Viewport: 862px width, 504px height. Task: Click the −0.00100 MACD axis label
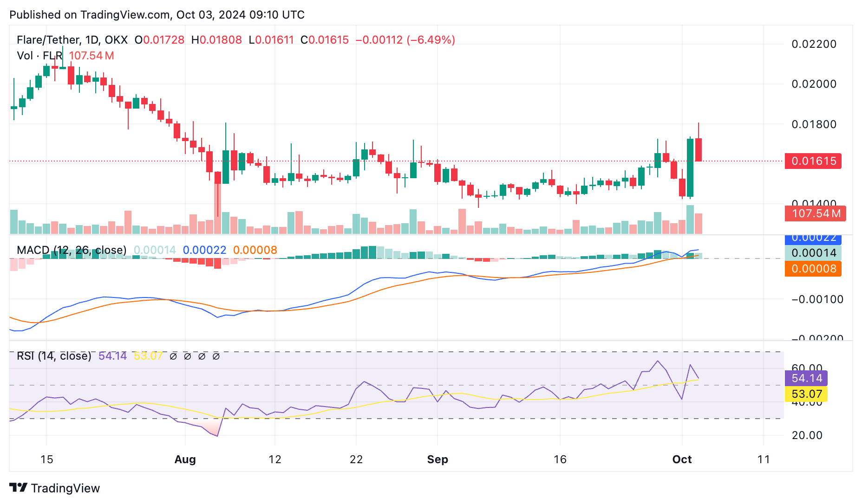coord(817,299)
